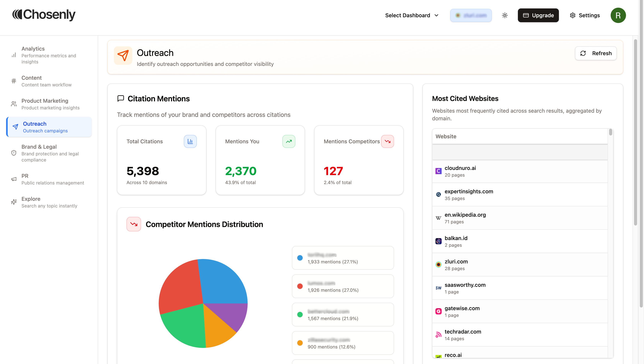Image resolution: width=644 pixels, height=364 pixels.
Task: Open the zluri.com website row
Action: [520, 265]
